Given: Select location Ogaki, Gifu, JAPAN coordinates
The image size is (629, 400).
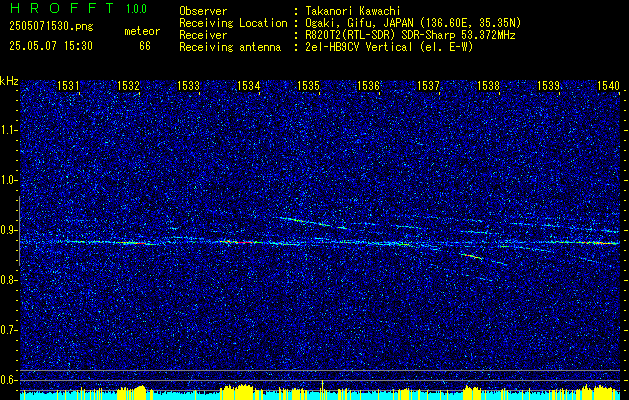Looking at the screenshot, I should tap(413, 23).
